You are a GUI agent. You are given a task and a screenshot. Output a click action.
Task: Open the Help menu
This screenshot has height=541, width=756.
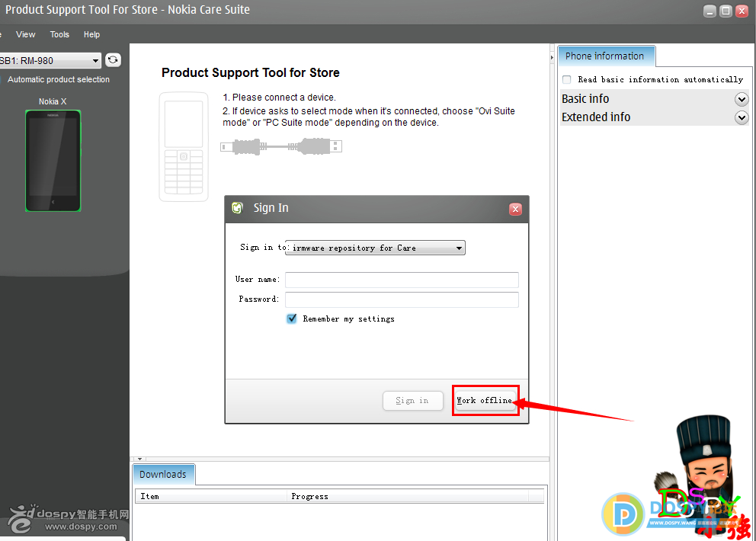click(x=91, y=35)
